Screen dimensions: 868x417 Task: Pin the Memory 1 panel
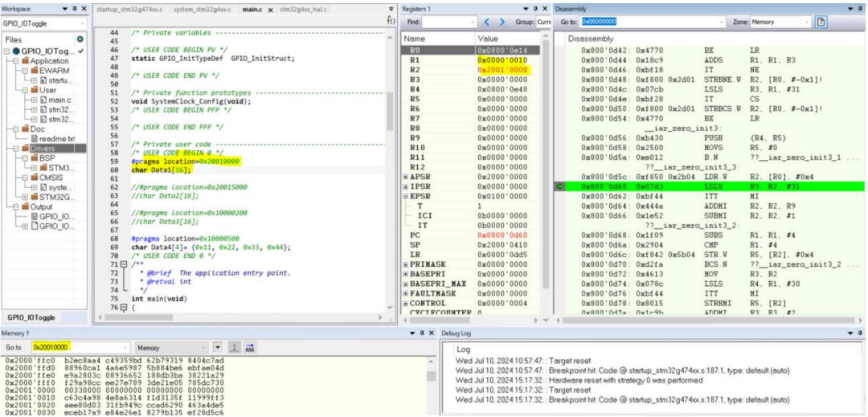[x=423, y=333]
